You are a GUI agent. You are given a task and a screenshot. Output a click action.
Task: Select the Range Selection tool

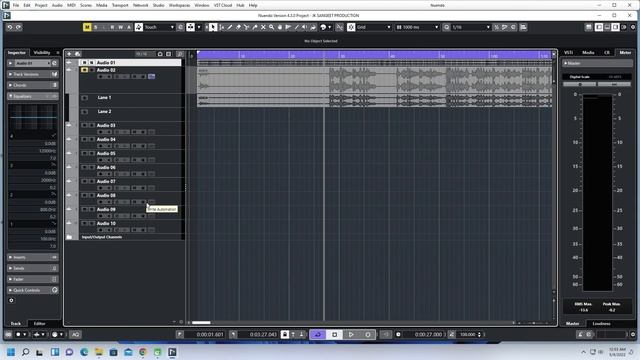[221, 27]
